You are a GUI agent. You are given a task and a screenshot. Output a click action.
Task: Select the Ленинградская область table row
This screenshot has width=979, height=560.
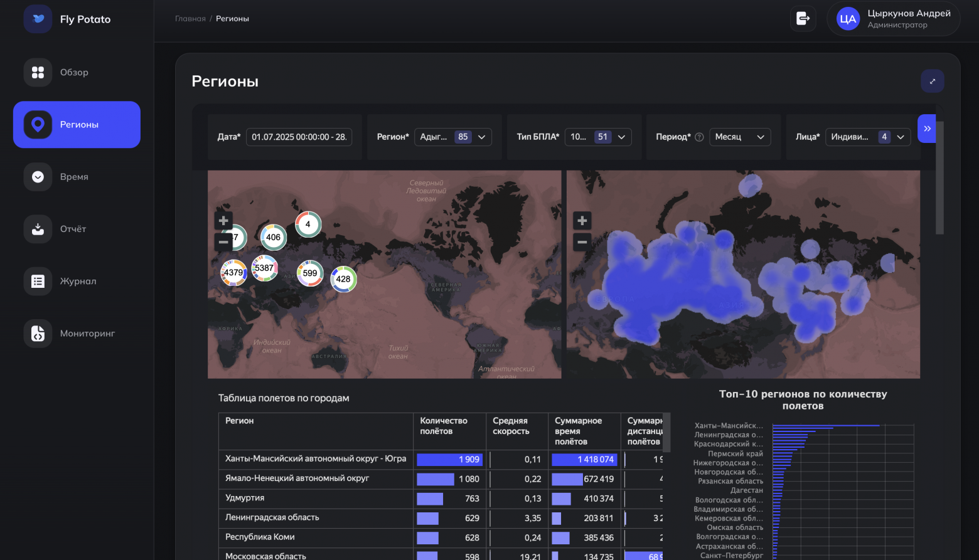(x=441, y=518)
